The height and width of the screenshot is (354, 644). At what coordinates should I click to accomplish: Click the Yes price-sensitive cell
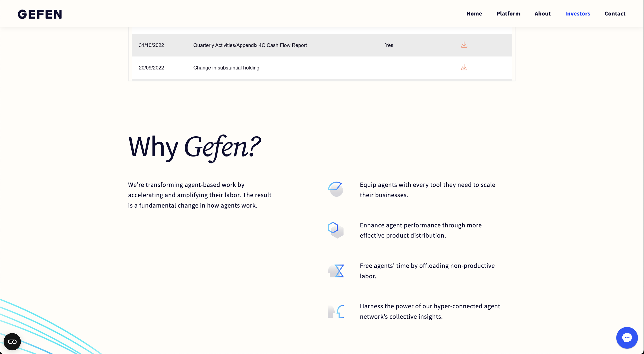389,45
